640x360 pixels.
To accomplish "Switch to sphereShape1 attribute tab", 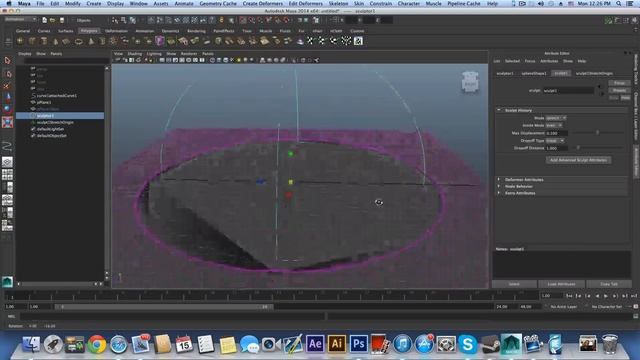I will (534, 73).
